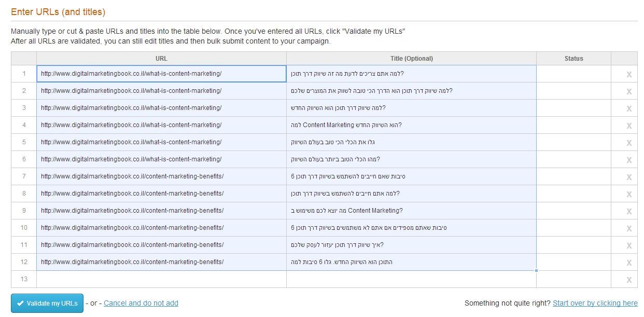Remove empty row 13 with its X icon
The height and width of the screenshot is (317, 644).
pos(629,280)
